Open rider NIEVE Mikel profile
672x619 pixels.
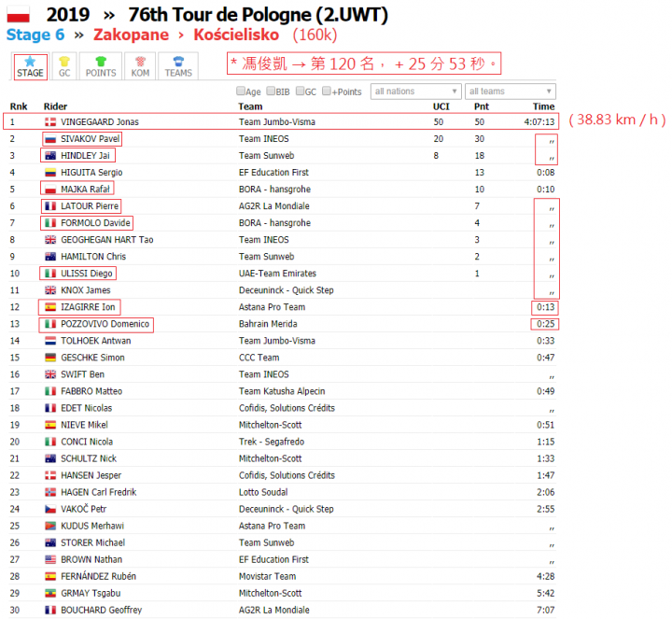point(84,425)
